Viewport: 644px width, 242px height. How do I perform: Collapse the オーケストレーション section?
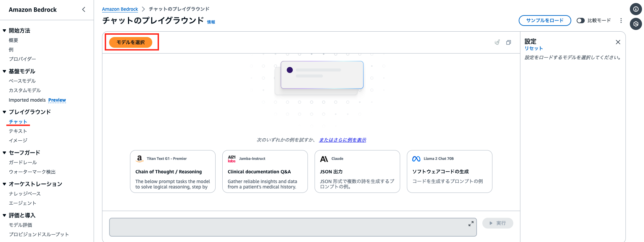(x=4, y=184)
